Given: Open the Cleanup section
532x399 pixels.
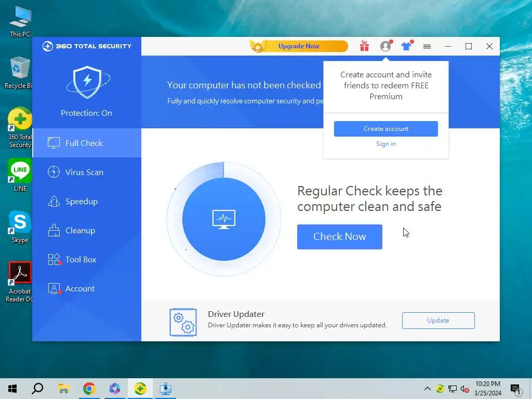Looking at the screenshot, I should (x=87, y=230).
